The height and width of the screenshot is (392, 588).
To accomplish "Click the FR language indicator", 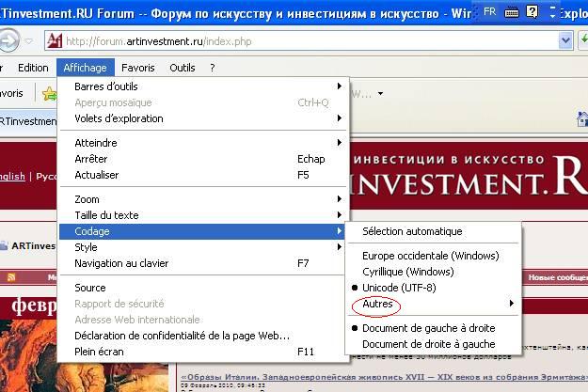I will coord(489,10).
